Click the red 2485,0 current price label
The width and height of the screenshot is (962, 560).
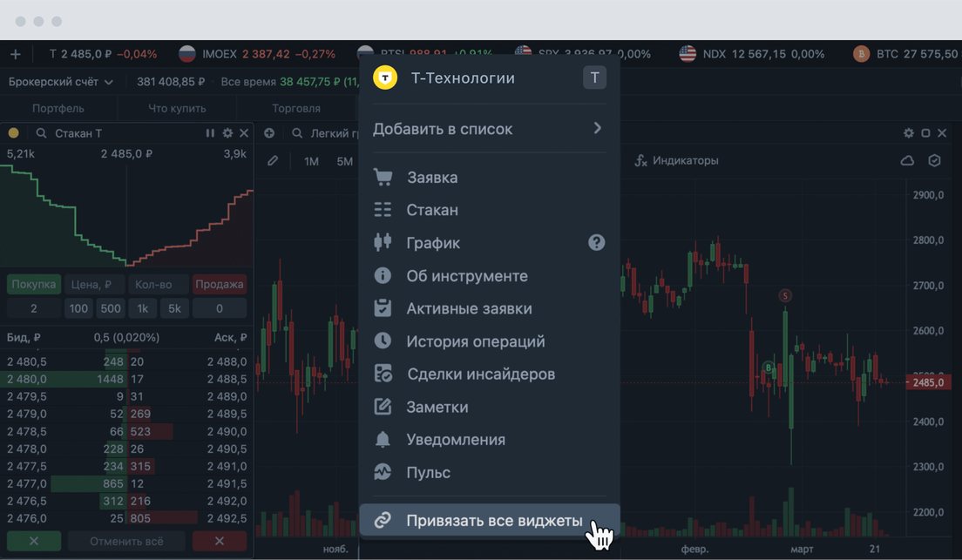[x=928, y=382]
